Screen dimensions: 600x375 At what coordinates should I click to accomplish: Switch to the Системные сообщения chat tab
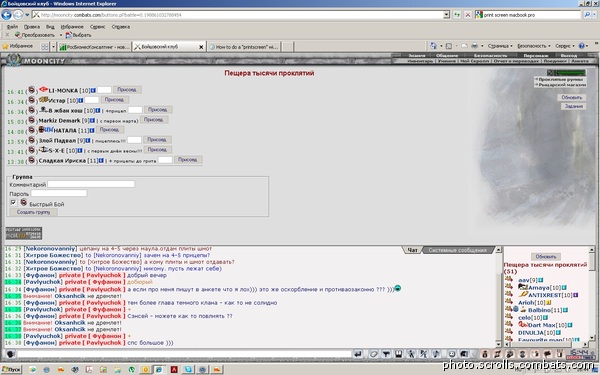click(458, 250)
